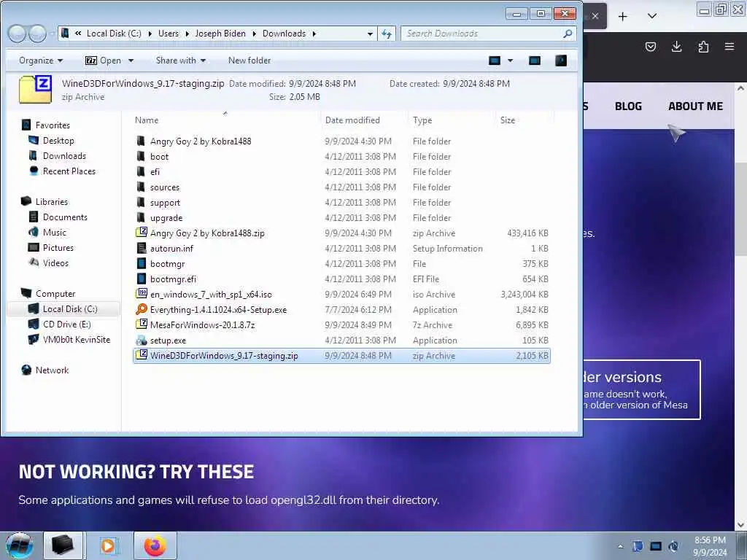Click the older versions box link
Viewport: 747px width, 560px height.
642,389
